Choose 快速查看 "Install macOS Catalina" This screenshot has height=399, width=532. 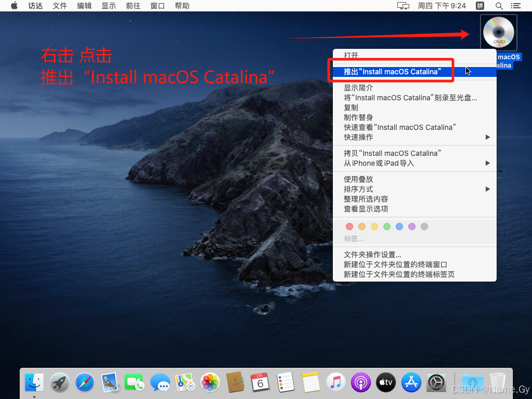pyautogui.click(x=414, y=127)
